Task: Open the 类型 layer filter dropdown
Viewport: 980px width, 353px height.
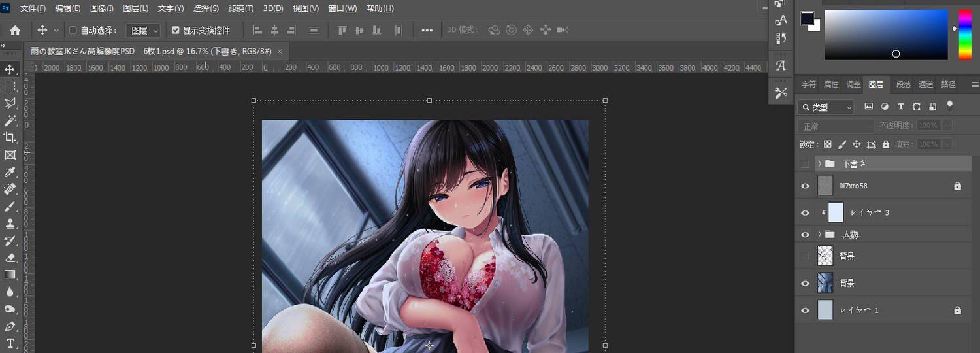Action: 826,107
